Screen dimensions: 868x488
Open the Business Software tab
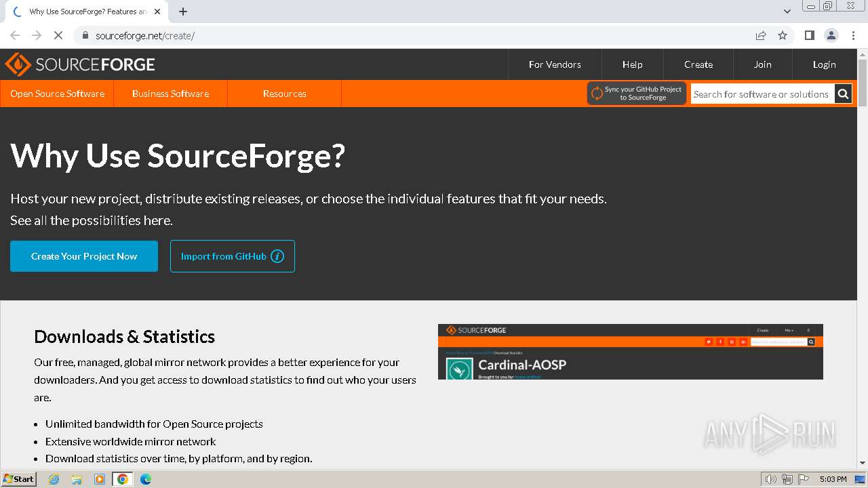click(x=170, y=94)
